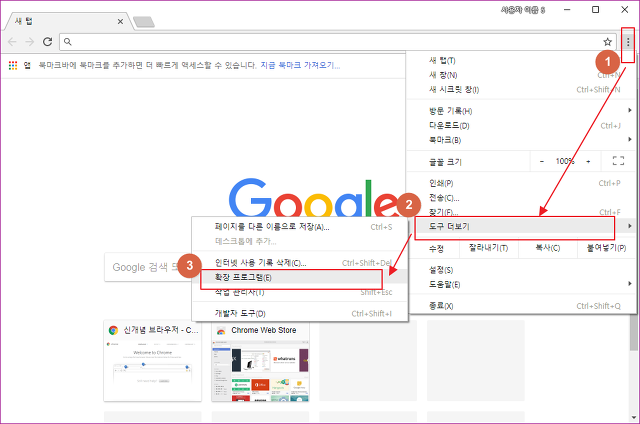Enter fullscreen mode from the zoom row icon
Viewport: 640px width, 424px height.
pos(618,161)
